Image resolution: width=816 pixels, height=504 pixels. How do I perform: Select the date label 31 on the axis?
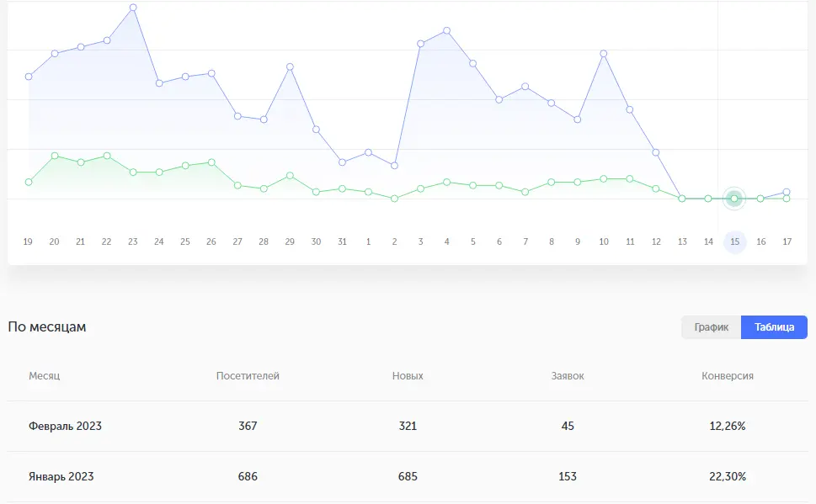[x=342, y=242]
